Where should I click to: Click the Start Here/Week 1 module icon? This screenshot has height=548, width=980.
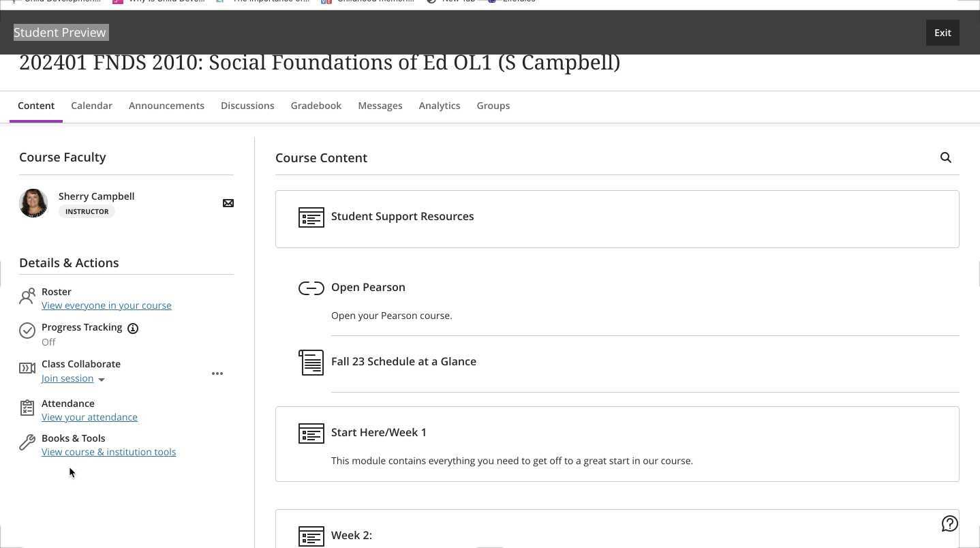pos(311,433)
